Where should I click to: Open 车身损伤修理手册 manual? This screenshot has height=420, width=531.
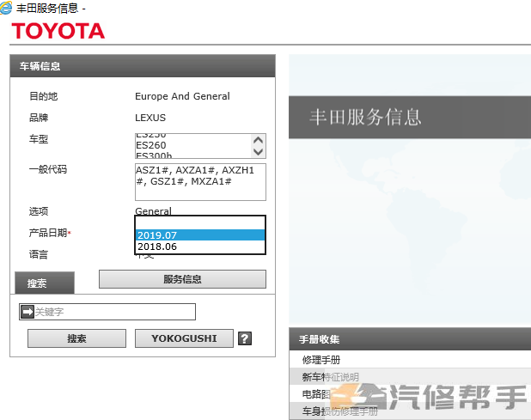pyautogui.click(x=339, y=411)
